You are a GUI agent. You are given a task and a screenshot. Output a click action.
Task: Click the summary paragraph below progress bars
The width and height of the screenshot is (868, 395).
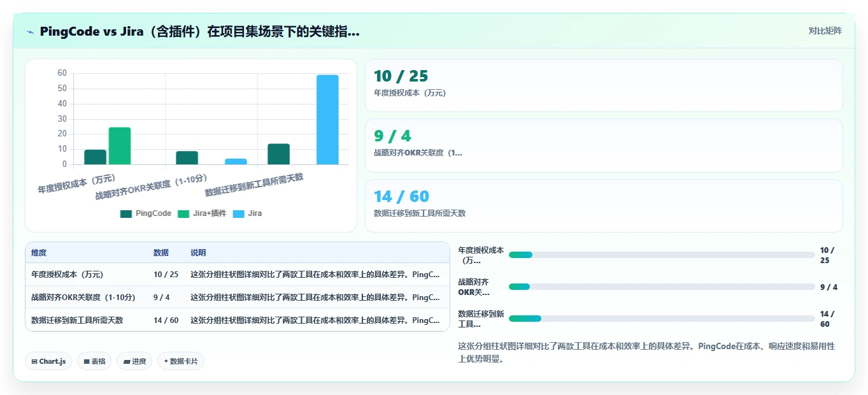click(646, 352)
